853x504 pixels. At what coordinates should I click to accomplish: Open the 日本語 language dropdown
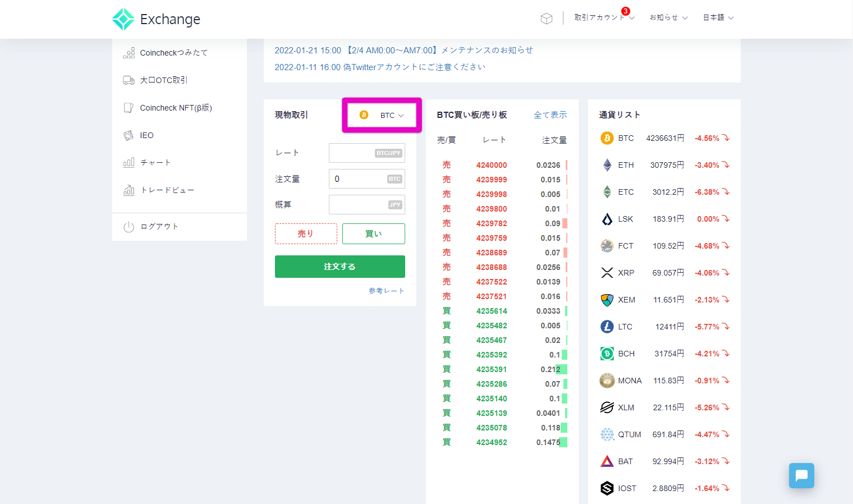(717, 17)
